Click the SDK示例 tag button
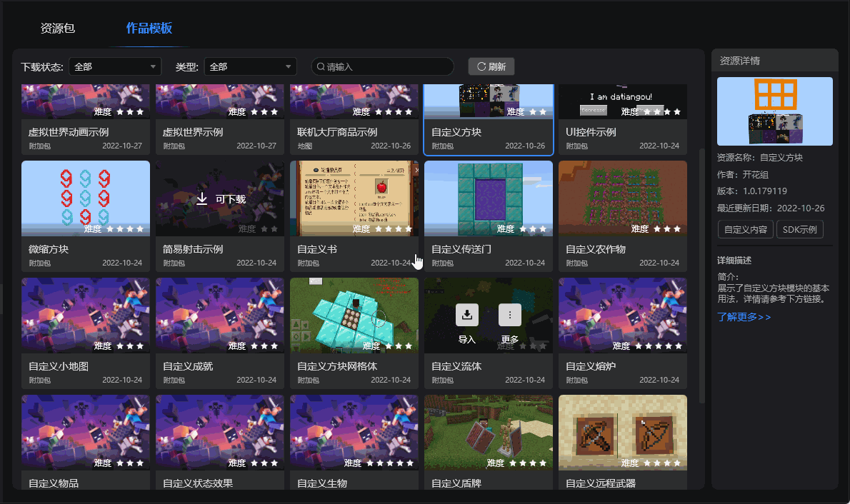The image size is (850, 504). pos(799,229)
